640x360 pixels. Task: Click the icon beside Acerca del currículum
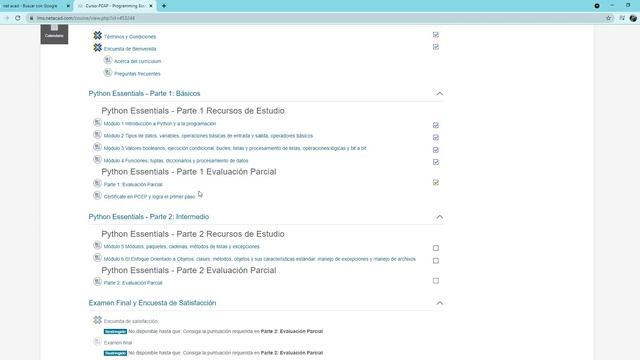107,60
